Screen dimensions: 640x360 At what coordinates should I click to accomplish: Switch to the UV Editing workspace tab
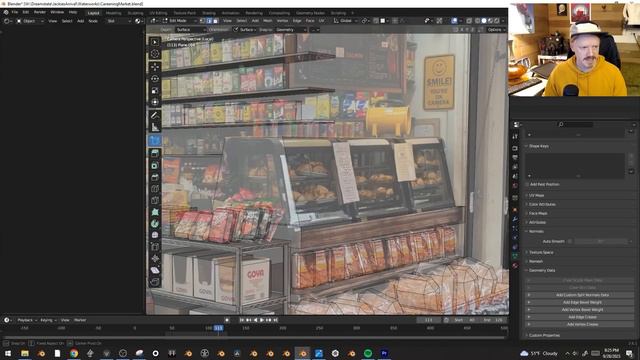(x=158, y=13)
